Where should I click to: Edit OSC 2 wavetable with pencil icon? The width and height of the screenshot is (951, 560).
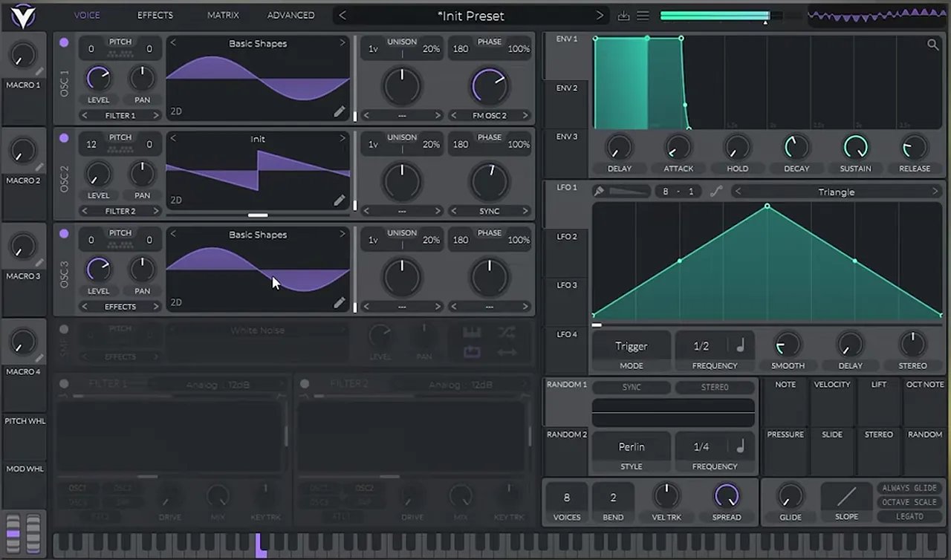pyautogui.click(x=339, y=200)
